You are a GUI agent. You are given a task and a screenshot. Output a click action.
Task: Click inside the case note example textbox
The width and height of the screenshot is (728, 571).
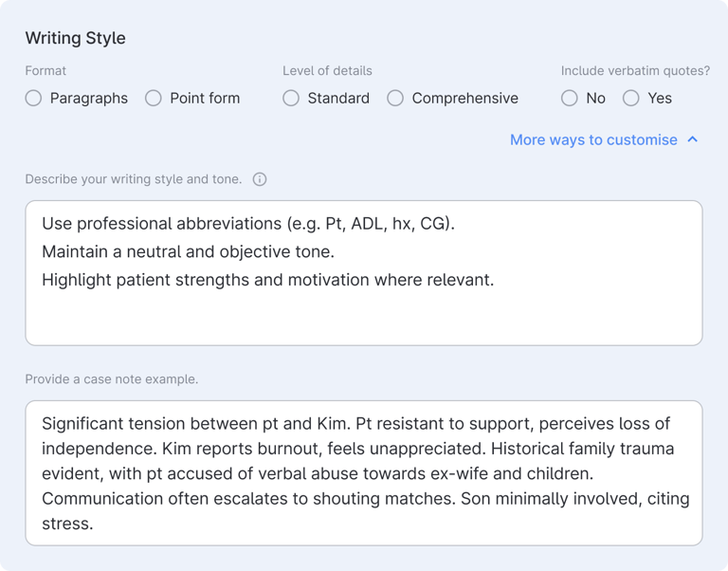[x=364, y=473]
